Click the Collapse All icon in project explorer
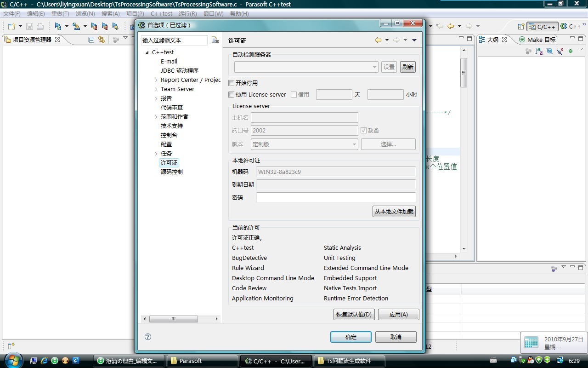Viewport: 588px width, 368px height. (x=91, y=40)
